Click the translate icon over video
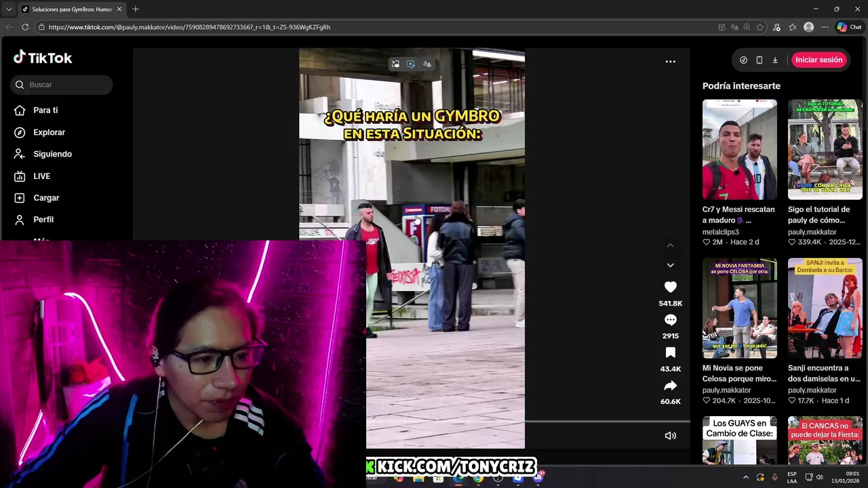The height and width of the screenshot is (488, 868). pyautogui.click(x=427, y=64)
